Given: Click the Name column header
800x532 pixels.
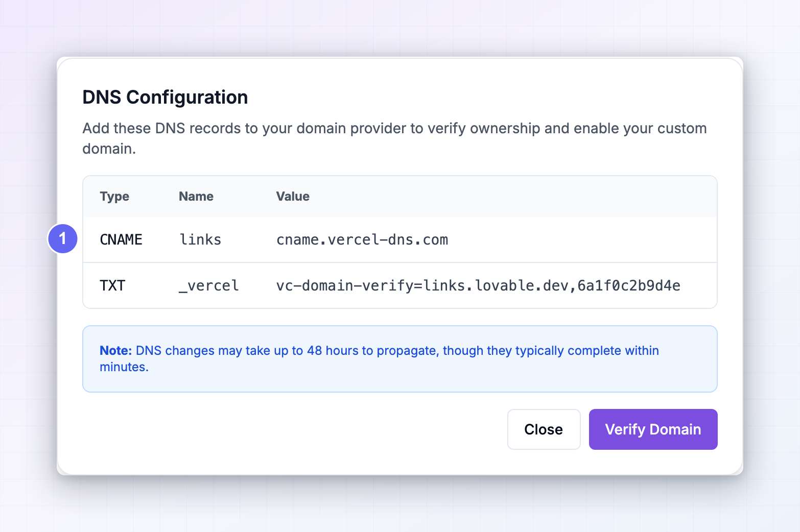Looking at the screenshot, I should pyautogui.click(x=196, y=197).
